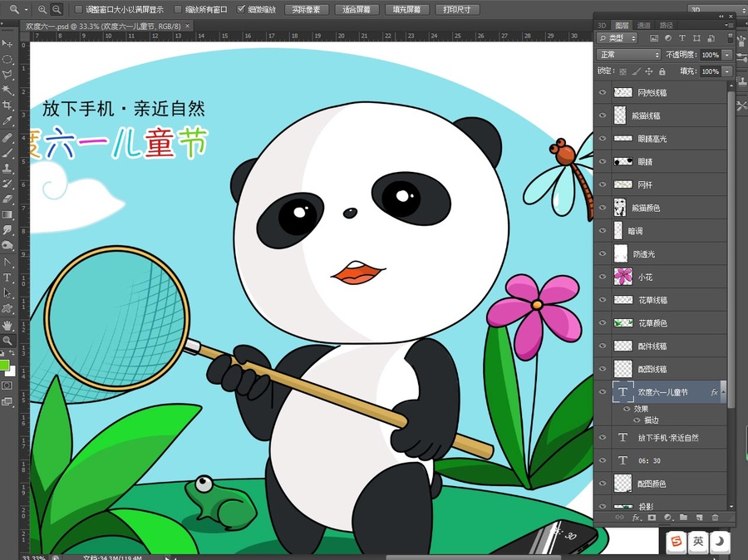The image size is (748, 560).
Task: Collapse effects on 欢度六一儿童节 layer
Action: (723, 392)
